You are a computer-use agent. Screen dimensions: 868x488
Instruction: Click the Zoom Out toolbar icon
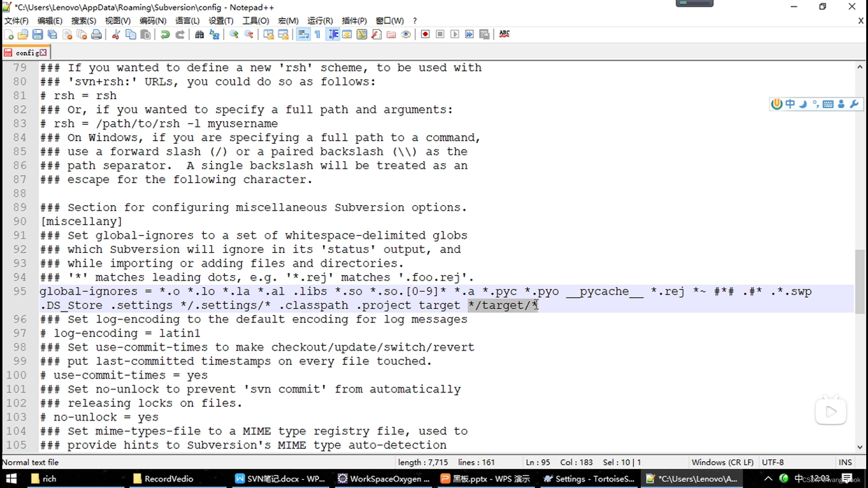[249, 34]
